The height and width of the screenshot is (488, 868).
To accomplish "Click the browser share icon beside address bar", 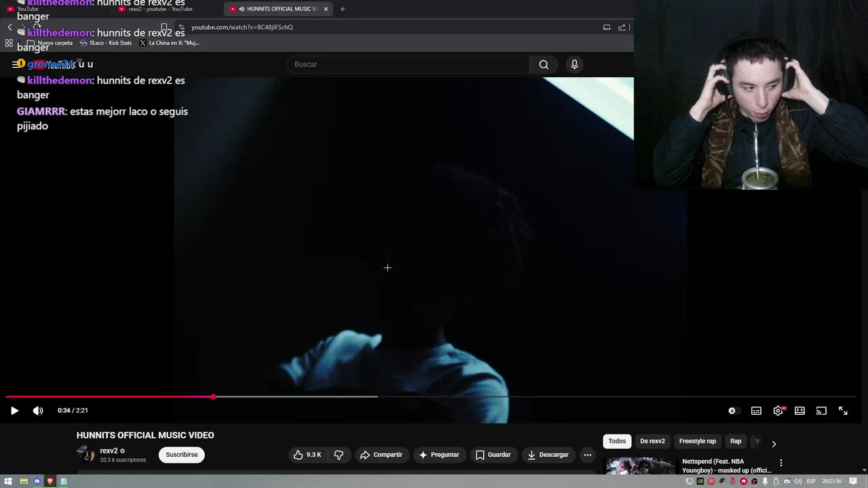I will pos(622,27).
